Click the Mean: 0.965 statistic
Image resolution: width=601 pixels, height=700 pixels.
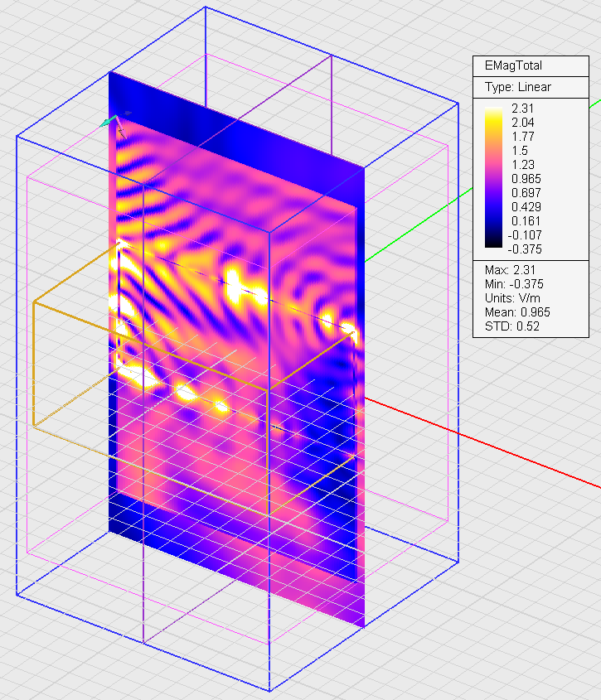tap(517, 312)
